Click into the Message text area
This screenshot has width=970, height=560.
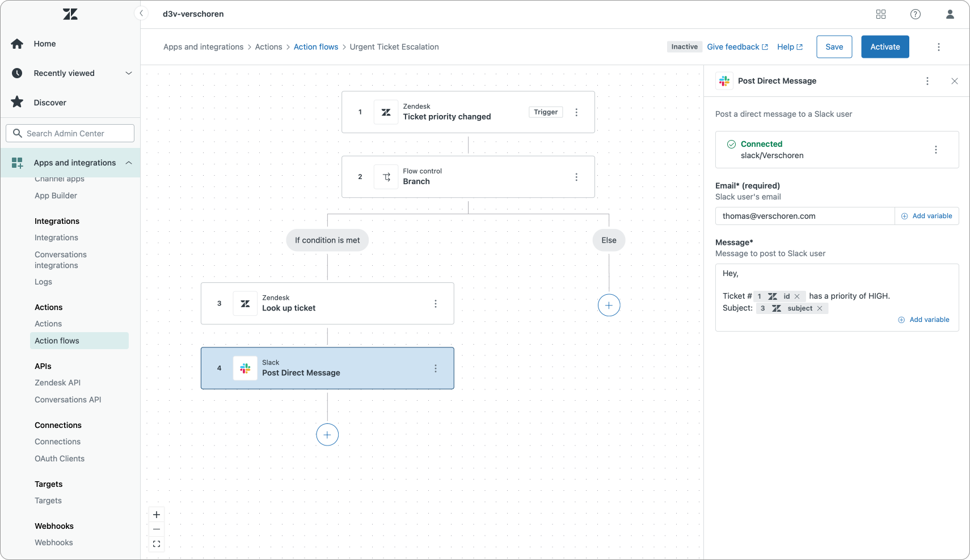pos(837,298)
